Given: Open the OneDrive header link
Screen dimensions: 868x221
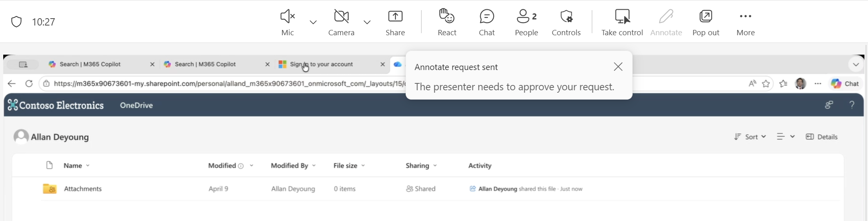Looking at the screenshot, I should [x=136, y=105].
